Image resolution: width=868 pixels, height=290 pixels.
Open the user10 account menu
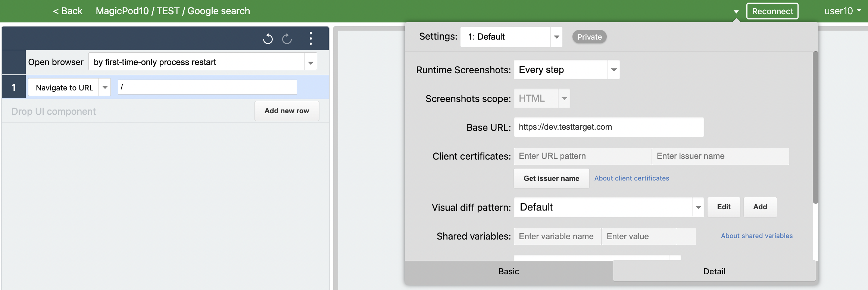(x=842, y=11)
